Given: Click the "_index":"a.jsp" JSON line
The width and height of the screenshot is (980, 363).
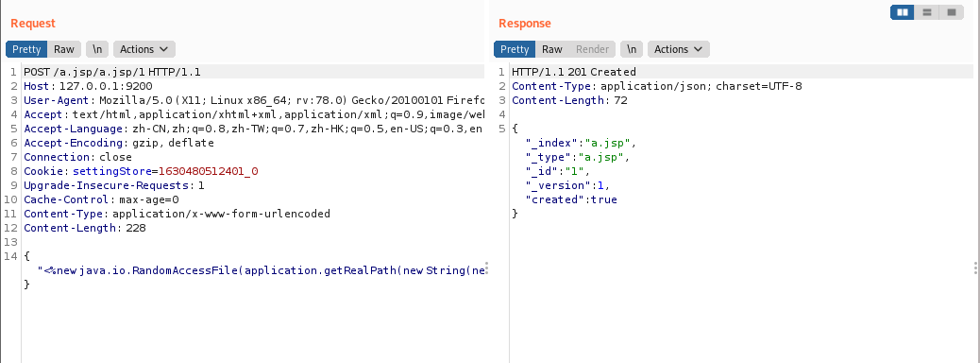Looking at the screenshot, I should coord(581,143).
